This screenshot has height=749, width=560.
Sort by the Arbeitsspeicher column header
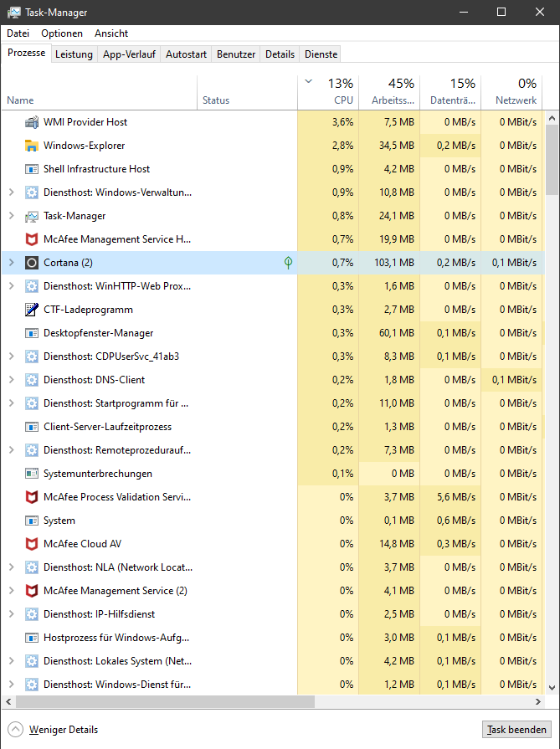[389, 92]
